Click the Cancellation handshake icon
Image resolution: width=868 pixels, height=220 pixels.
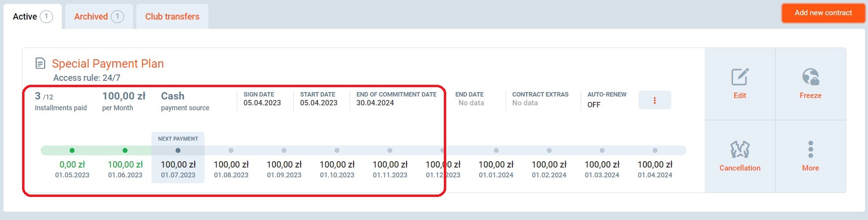[x=740, y=149]
